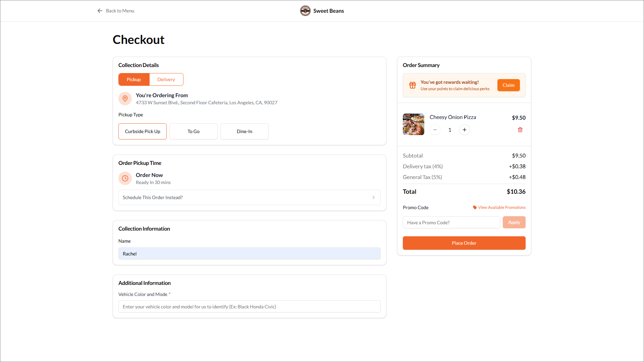The image size is (644, 362).
Task: Claim rewards with Claim button
Action: click(x=508, y=85)
